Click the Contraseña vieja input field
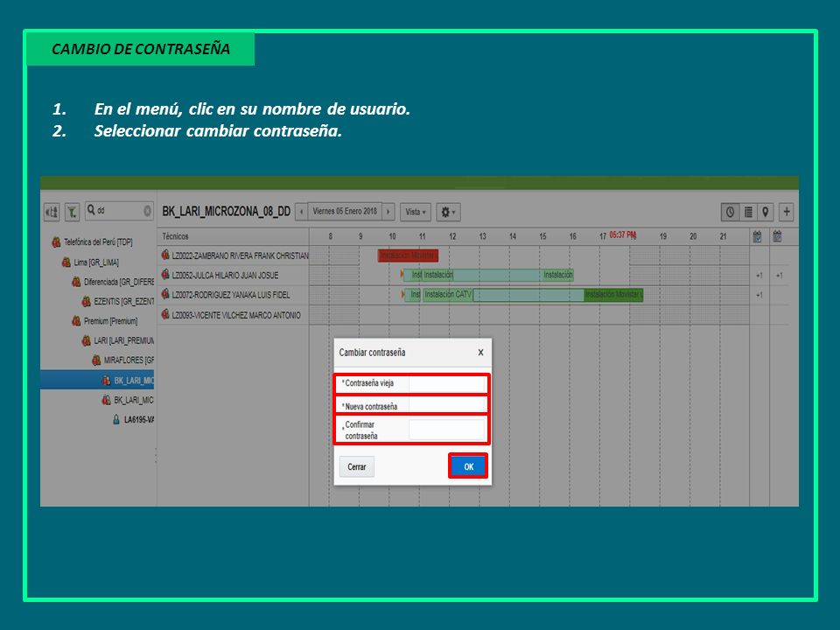This screenshot has width=840, height=630. (447, 383)
